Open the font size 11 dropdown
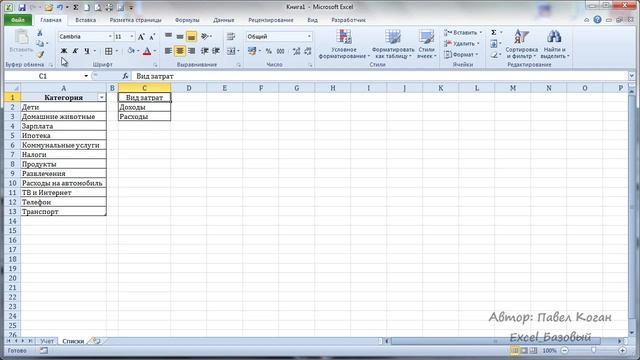 (x=131, y=37)
